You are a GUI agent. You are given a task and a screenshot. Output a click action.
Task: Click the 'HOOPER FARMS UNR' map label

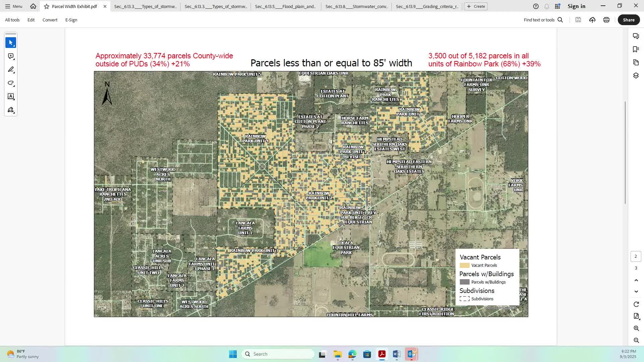click(x=460, y=119)
